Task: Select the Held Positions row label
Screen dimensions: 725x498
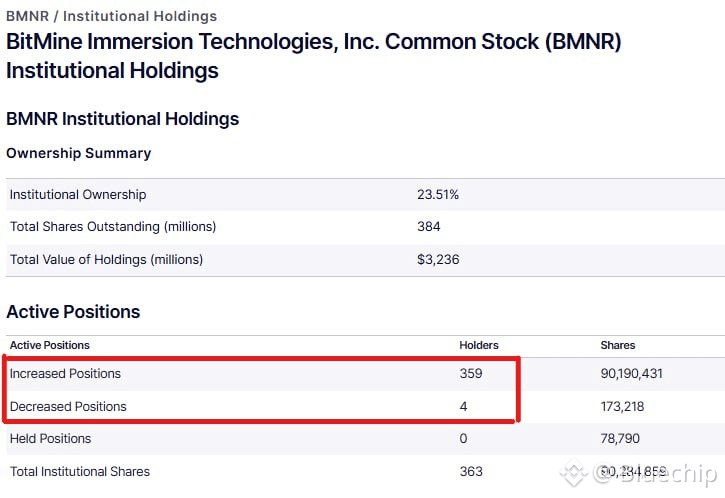Action: [x=50, y=438]
